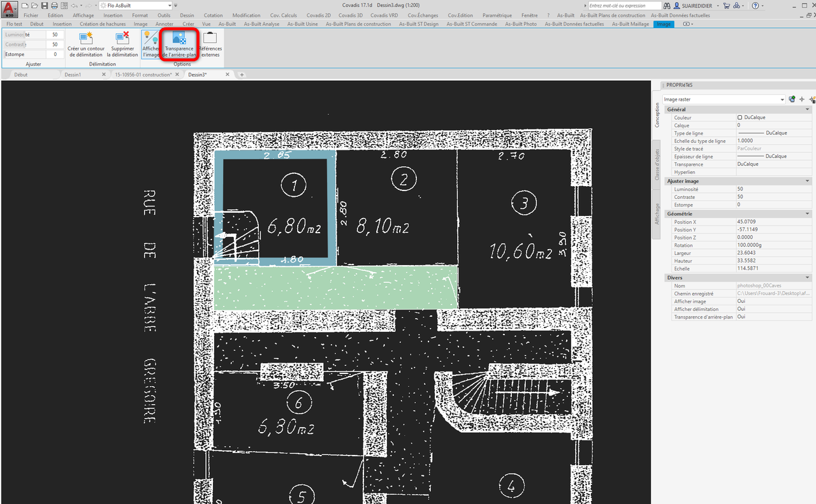Collapse the Divers section
Viewport: 816px width, 504px height.
coord(808,278)
